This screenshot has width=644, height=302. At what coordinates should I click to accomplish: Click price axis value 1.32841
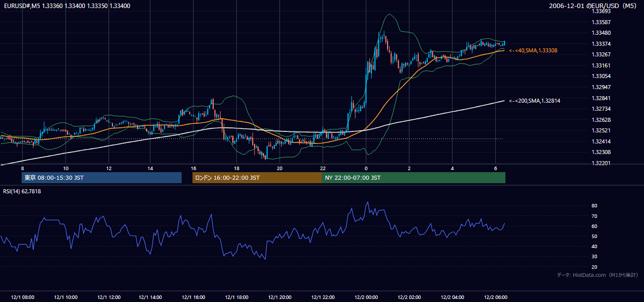[601, 98]
